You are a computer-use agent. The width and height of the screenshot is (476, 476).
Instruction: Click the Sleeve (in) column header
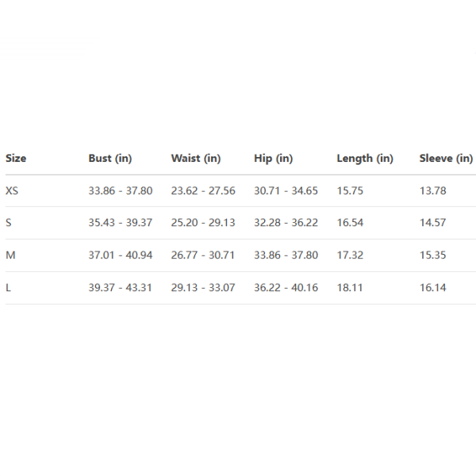point(446,159)
